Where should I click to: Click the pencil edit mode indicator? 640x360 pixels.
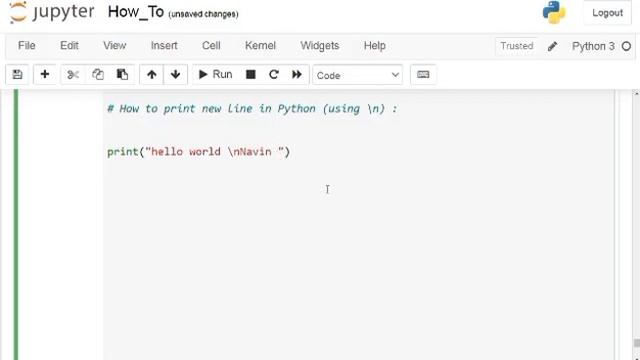552,47
